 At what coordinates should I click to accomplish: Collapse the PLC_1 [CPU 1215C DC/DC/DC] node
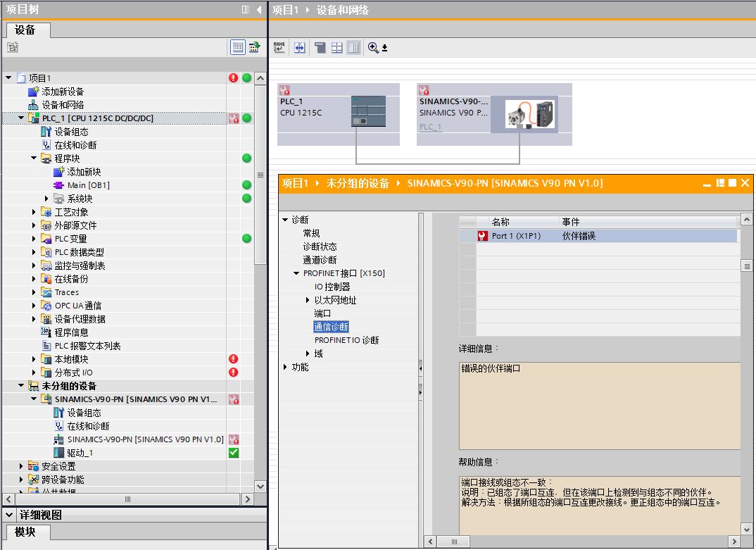(21, 117)
